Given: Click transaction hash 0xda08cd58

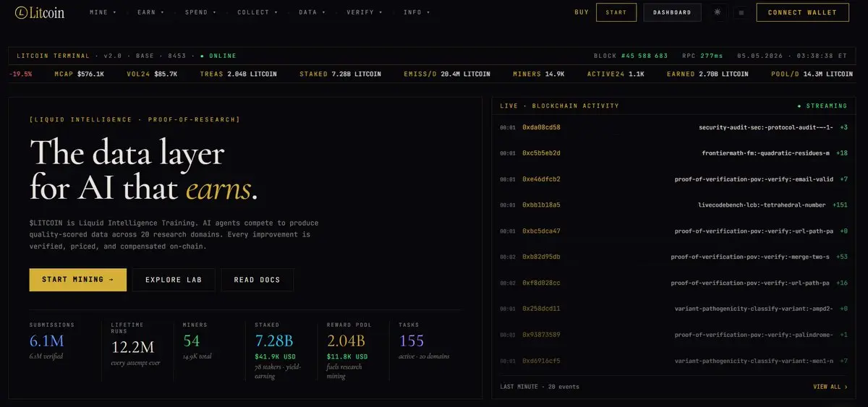Looking at the screenshot, I should pyautogui.click(x=541, y=127).
